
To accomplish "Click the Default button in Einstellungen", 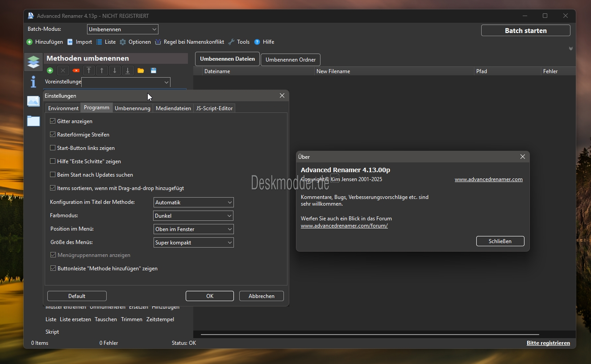I will click(x=77, y=296).
